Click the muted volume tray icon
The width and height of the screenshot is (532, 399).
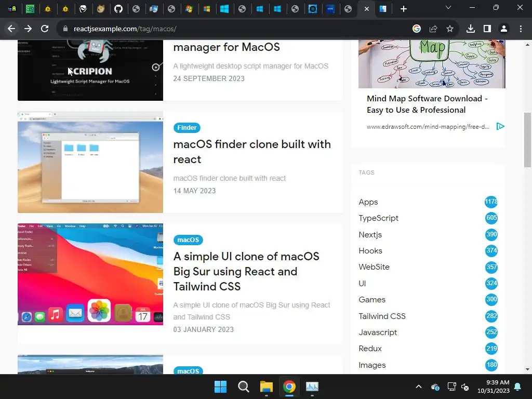pyautogui.click(x=465, y=387)
